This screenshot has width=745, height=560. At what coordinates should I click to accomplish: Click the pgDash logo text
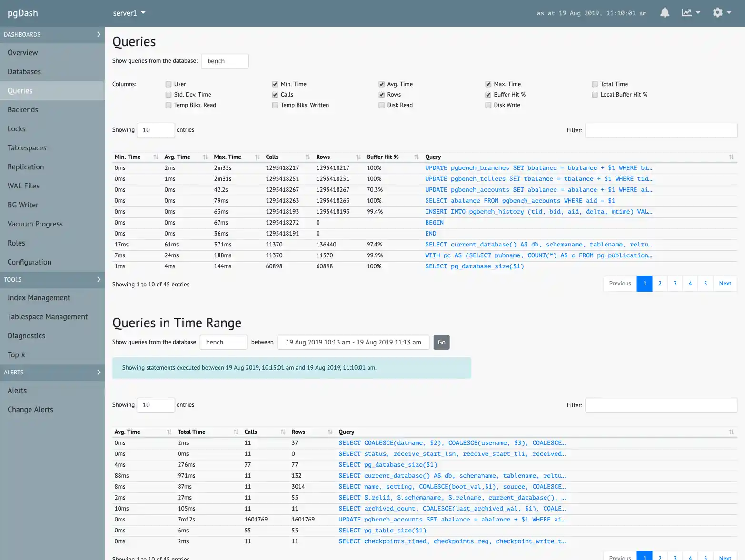pyautogui.click(x=23, y=13)
